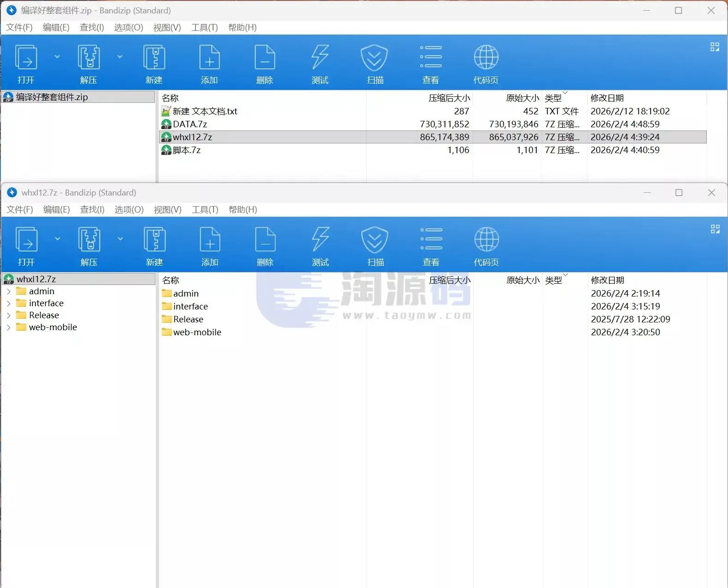Open 编辑(E) menu in 编译好整套组件.zip window
This screenshot has width=728, height=588.
pyautogui.click(x=56, y=27)
